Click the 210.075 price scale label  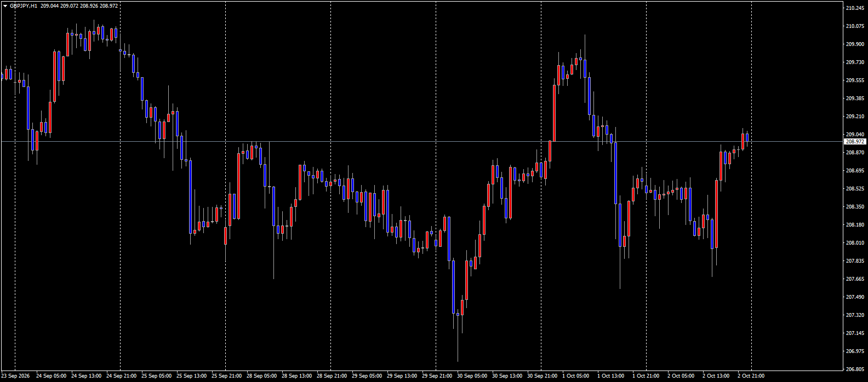pyautogui.click(x=855, y=26)
